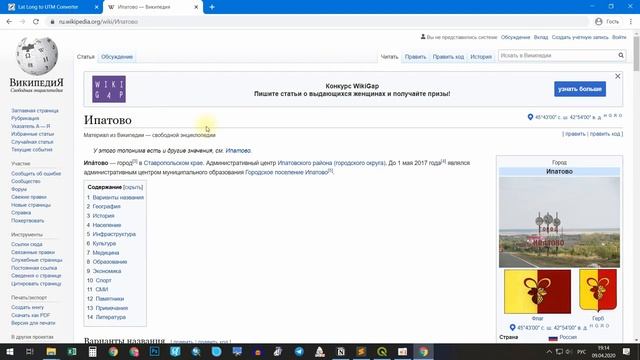
Task: Click the map pin icon near title coordinates
Action: [530, 117]
